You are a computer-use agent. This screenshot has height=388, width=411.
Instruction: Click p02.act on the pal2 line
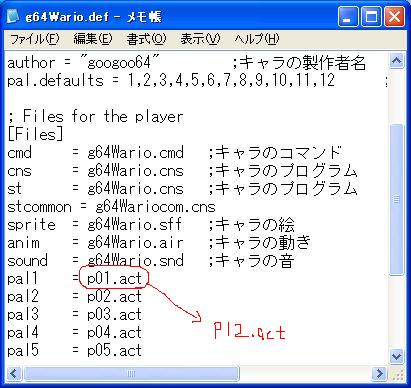click(x=114, y=297)
